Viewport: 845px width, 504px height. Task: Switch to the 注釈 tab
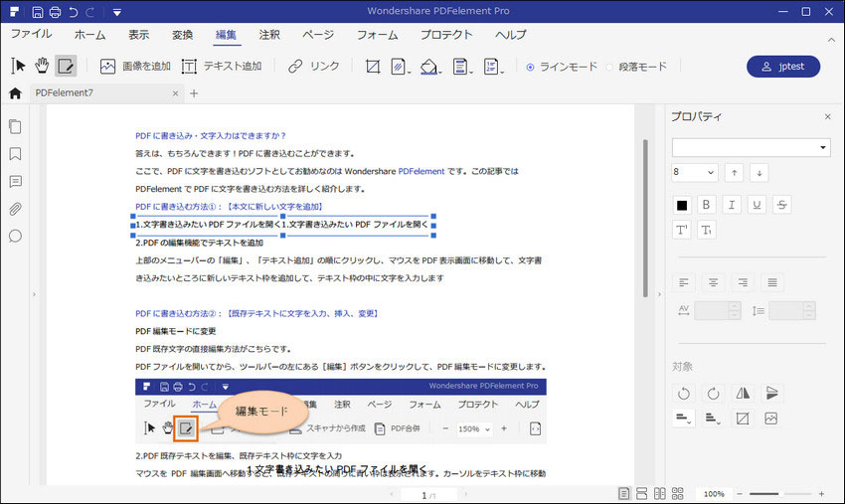[269, 35]
